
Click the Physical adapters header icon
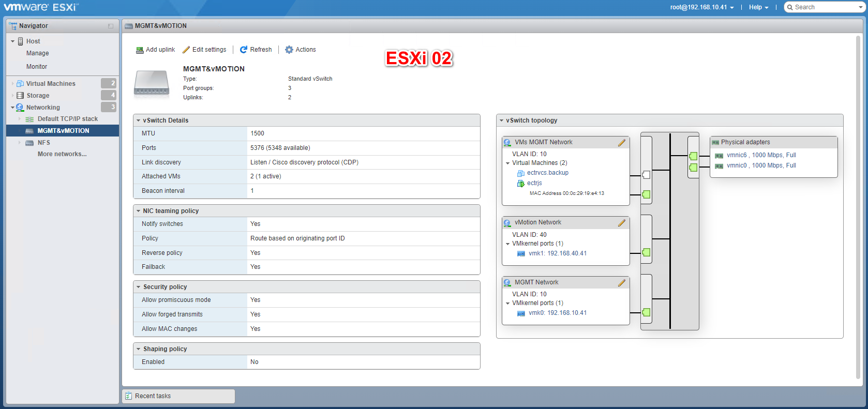pos(715,143)
